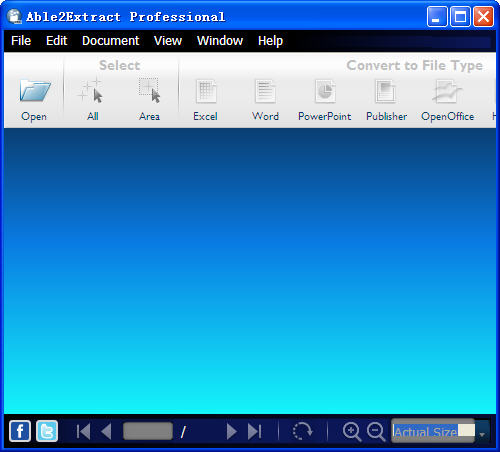Convert to Word file type
The width and height of the screenshot is (500, 452).
pyautogui.click(x=265, y=91)
